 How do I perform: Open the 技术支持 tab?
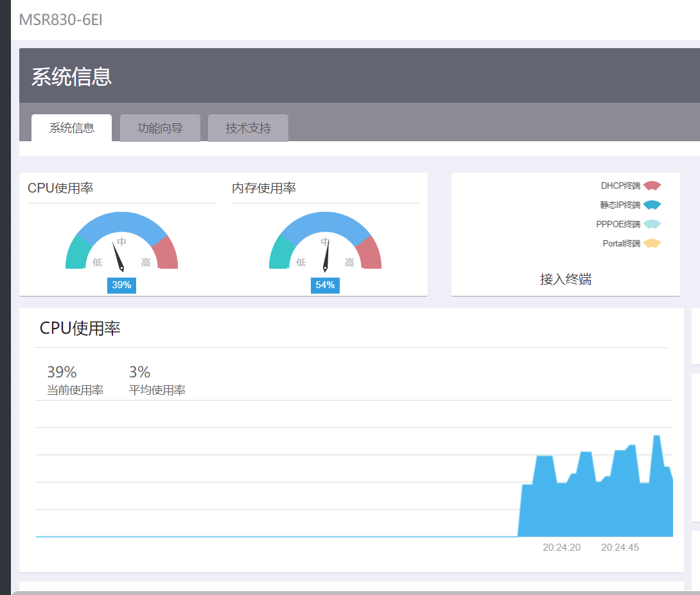248,128
